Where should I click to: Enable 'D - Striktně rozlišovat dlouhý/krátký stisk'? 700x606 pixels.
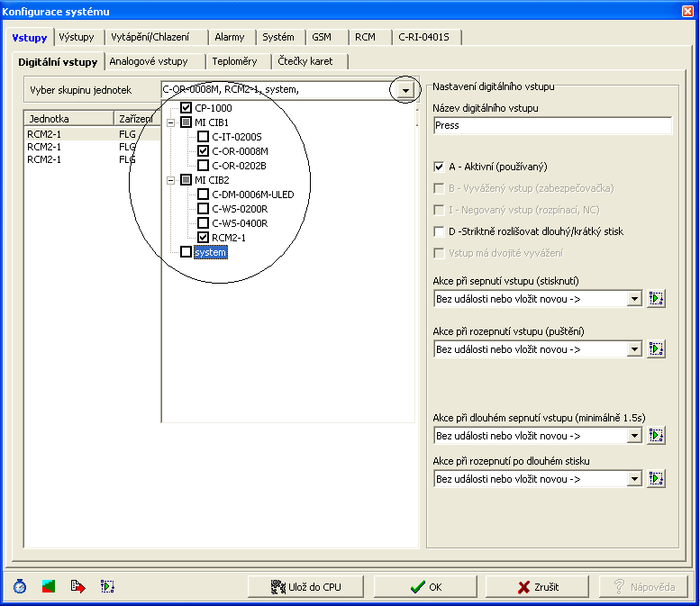(439, 231)
